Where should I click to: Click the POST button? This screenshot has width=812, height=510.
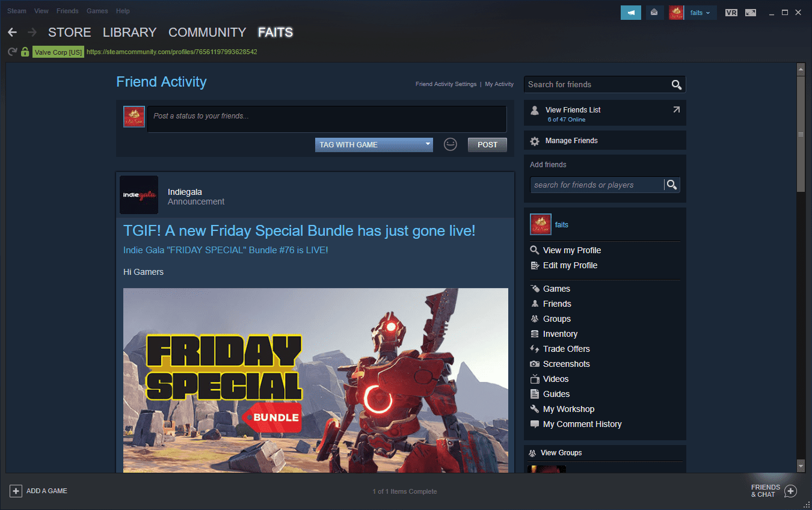tap(487, 145)
